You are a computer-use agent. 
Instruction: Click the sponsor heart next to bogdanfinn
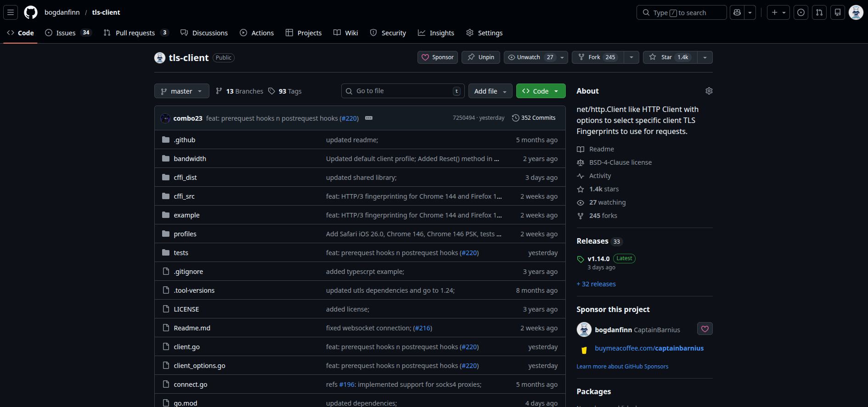pyautogui.click(x=705, y=329)
